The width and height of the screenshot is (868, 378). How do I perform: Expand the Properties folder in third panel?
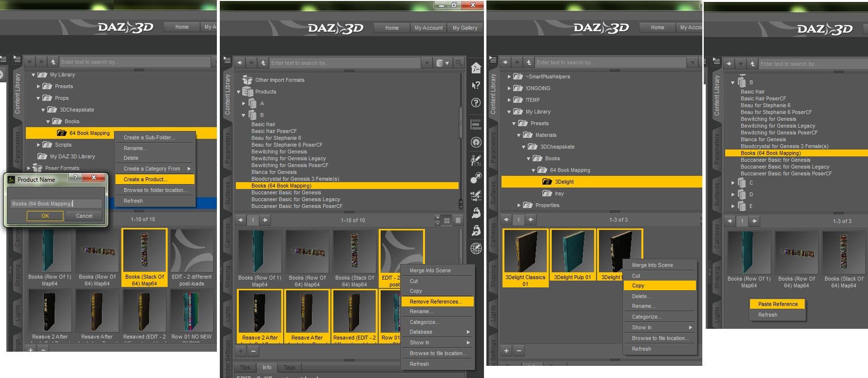(519, 205)
